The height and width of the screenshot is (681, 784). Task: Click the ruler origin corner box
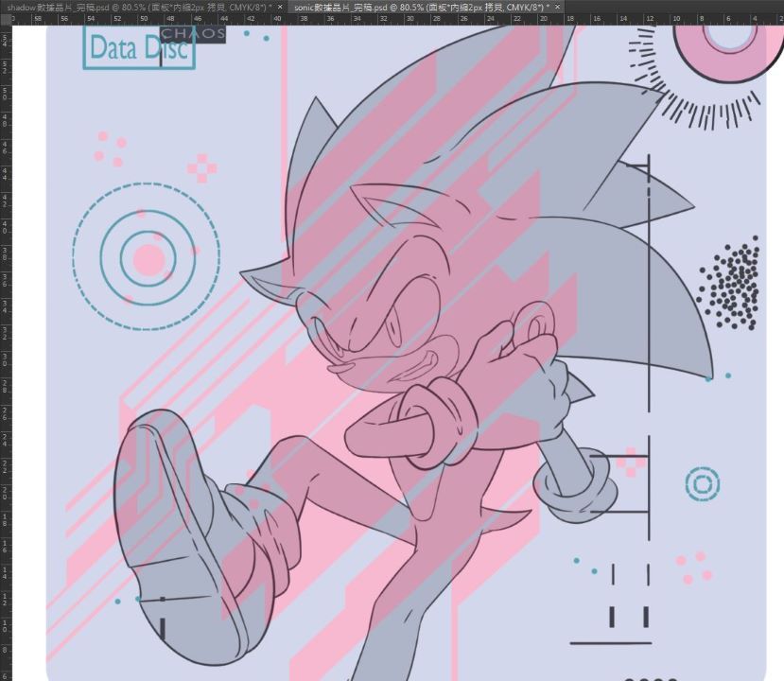coord(6,19)
